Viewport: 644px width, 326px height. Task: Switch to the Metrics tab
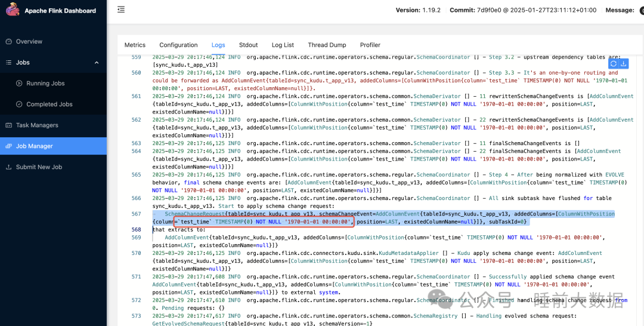[135, 45]
